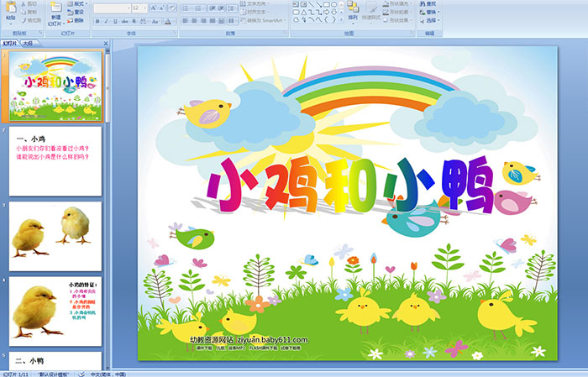This screenshot has height=377, width=588.
Task: Click the Quick Styles (快速样式) button
Action: click(x=371, y=11)
